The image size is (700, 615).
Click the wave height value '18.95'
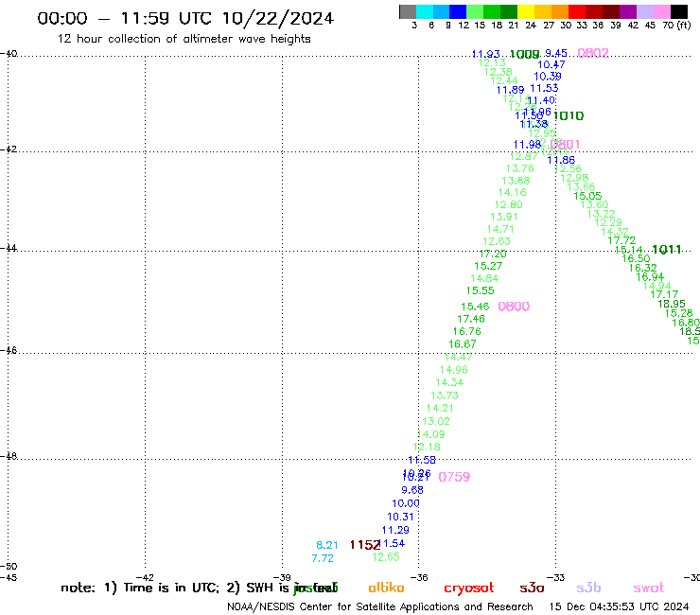(672, 304)
